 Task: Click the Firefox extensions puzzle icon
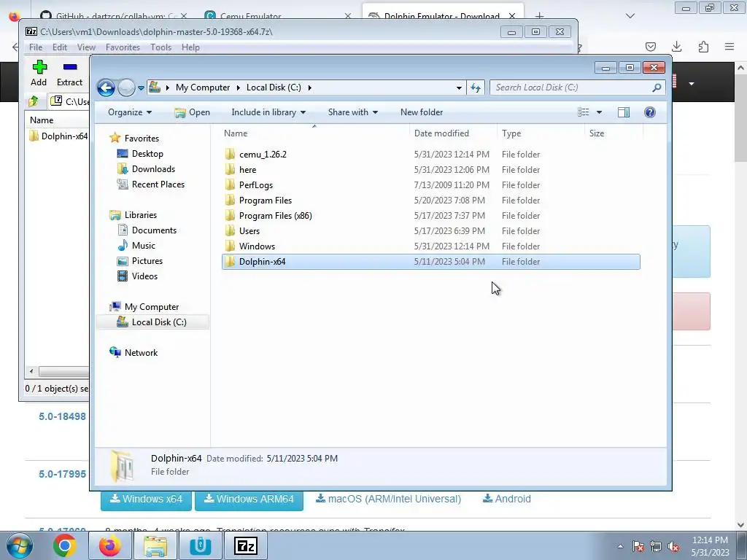[703, 47]
